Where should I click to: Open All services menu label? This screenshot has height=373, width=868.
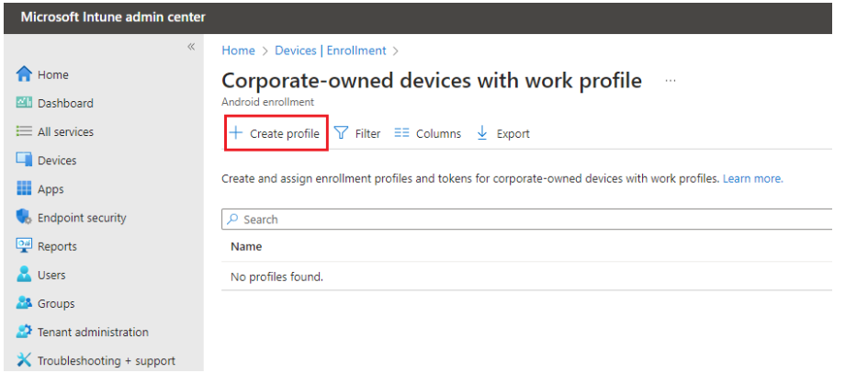coord(65,131)
